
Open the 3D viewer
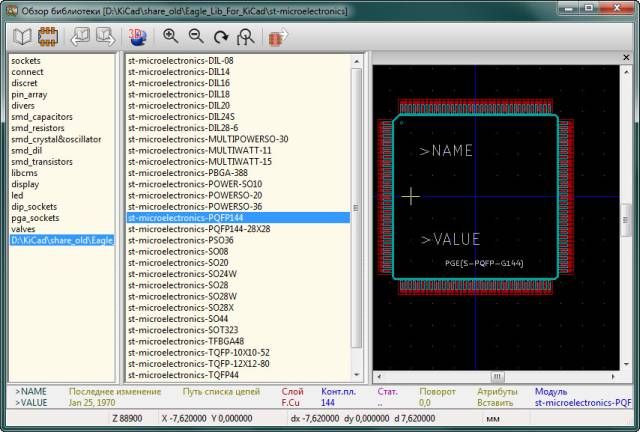[x=137, y=37]
